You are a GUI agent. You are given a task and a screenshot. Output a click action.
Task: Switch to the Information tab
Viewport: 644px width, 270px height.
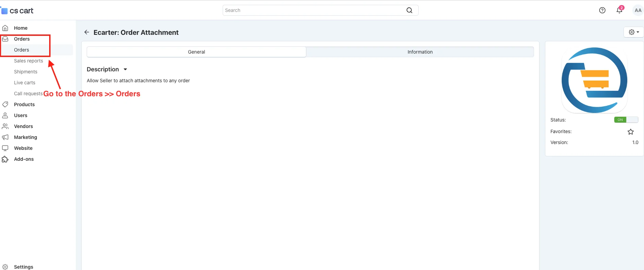(x=420, y=52)
